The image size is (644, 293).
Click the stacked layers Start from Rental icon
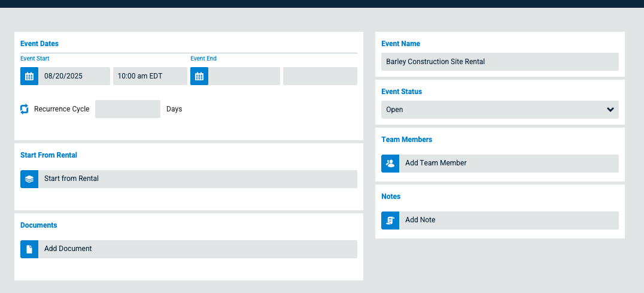(x=29, y=179)
